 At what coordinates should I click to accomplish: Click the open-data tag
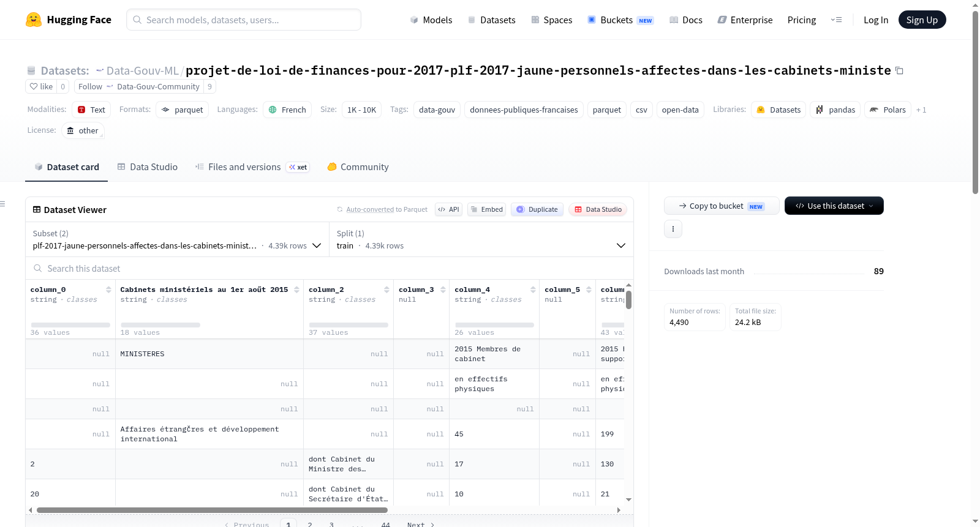pyautogui.click(x=680, y=110)
